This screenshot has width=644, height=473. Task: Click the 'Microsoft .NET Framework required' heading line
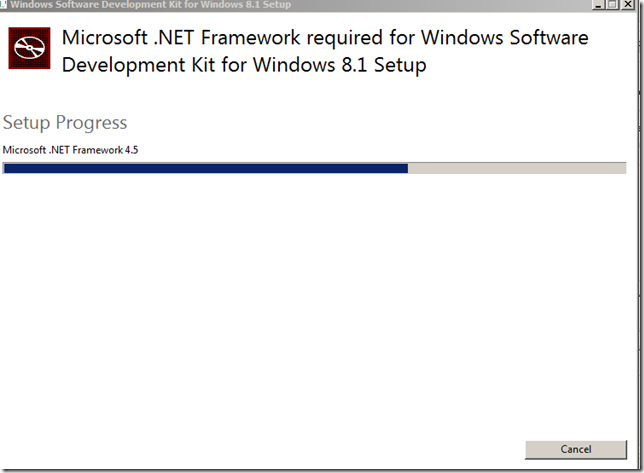325,38
